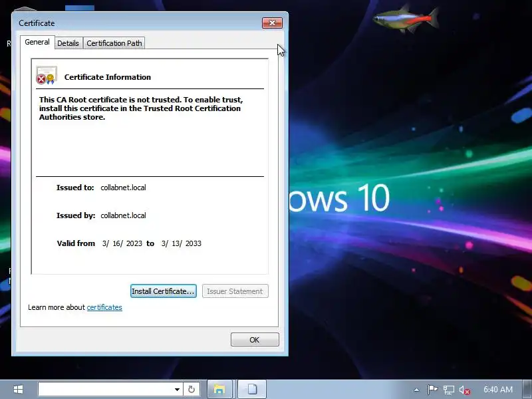Click the Install Certificate button
This screenshot has width=532, height=399.
click(x=163, y=291)
